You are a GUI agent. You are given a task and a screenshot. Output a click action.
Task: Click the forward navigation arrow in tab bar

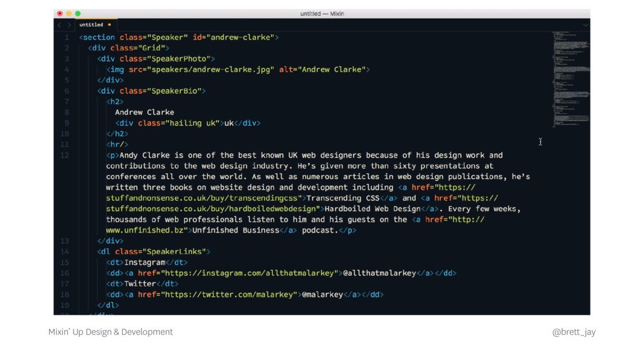[x=69, y=25]
